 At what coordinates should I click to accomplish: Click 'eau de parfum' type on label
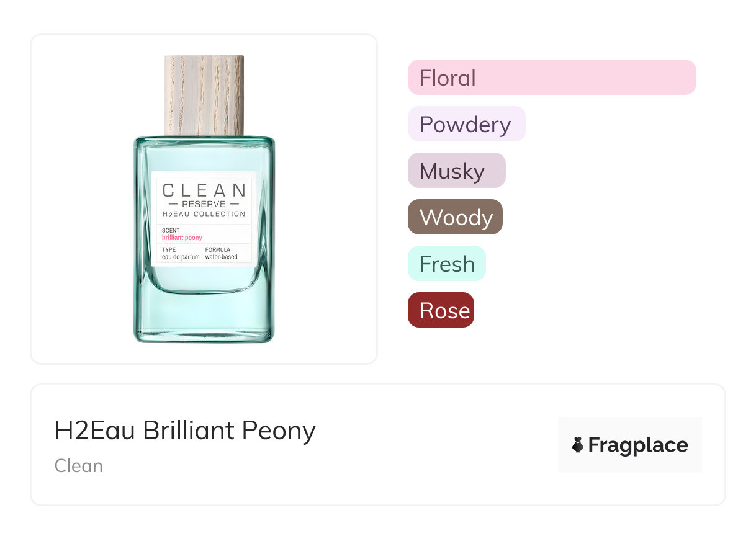pos(181,257)
